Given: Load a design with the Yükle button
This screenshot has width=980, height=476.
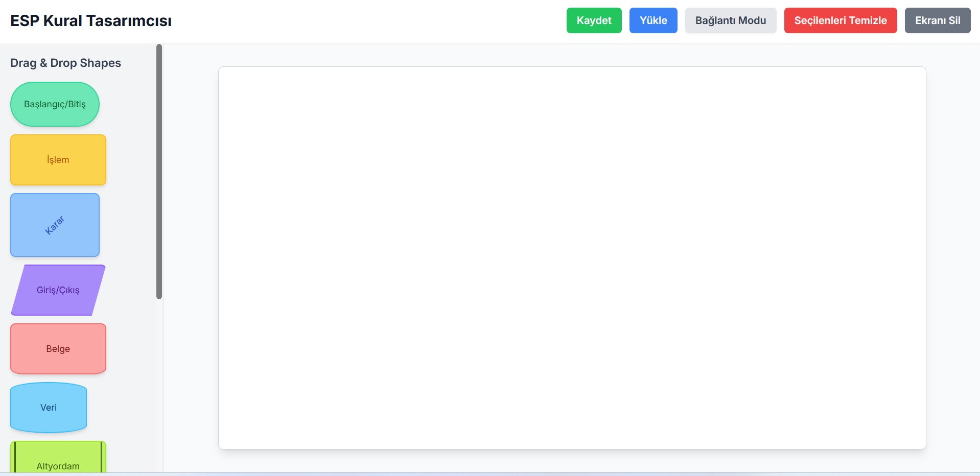Looking at the screenshot, I should tap(653, 20).
